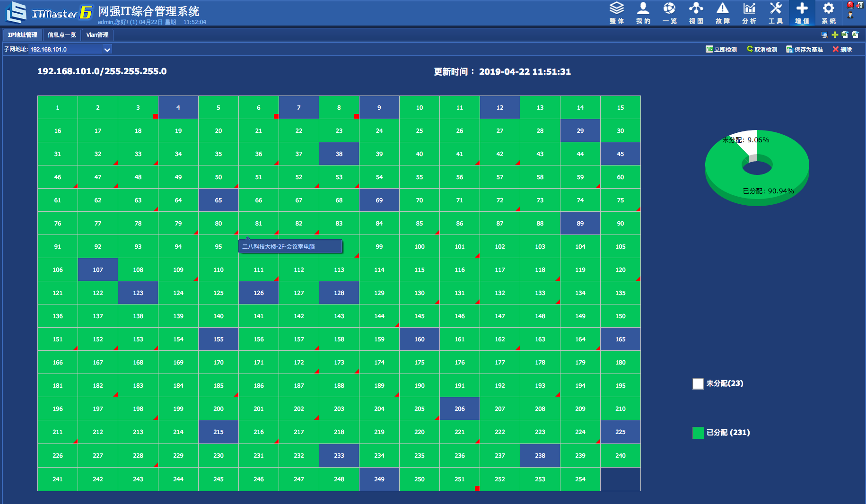
Task: Click the red alarm light icon
Action: click(x=850, y=5)
